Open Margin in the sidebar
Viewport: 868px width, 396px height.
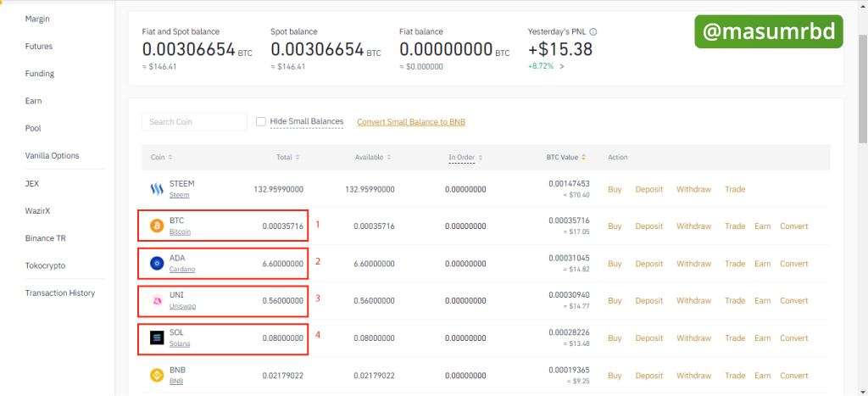pyautogui.click(x=37, y=19)
